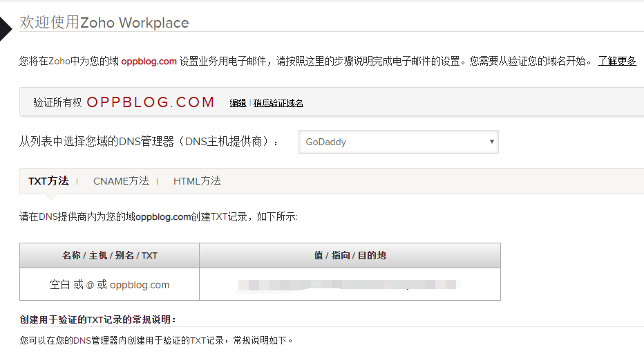Click the 名称 / 主机 / 别名 / TXT column header
This screenshot has height=354, width=644.
[x=110, y=256]
